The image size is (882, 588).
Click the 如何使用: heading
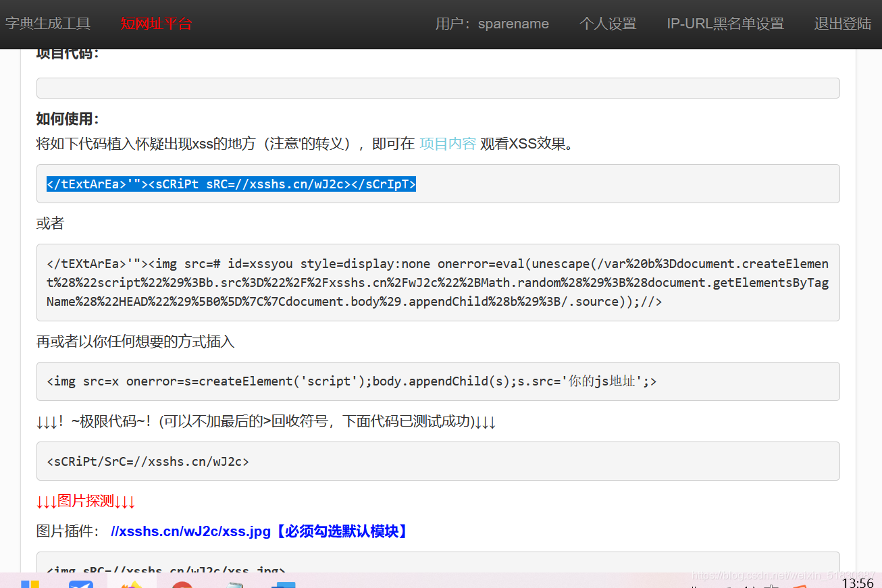(x=68, y=119)
